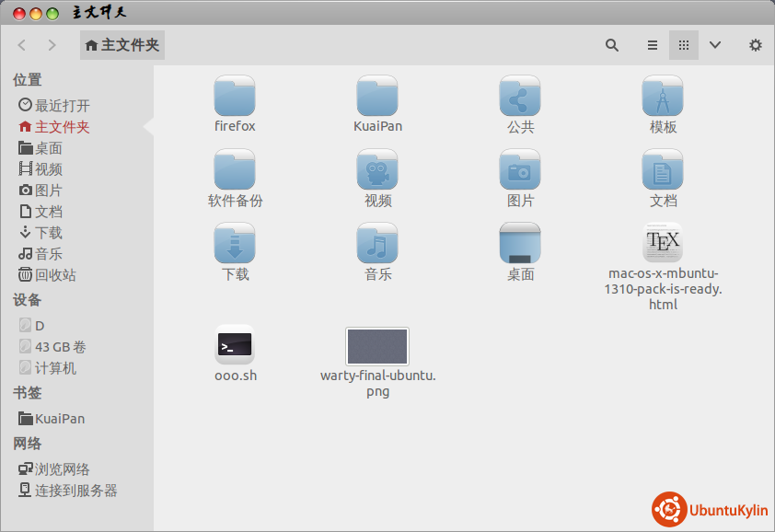775x532 pixels.
Task: Select the warty-final-ubuntu.png thumbnail
Action: coord(377,347)
